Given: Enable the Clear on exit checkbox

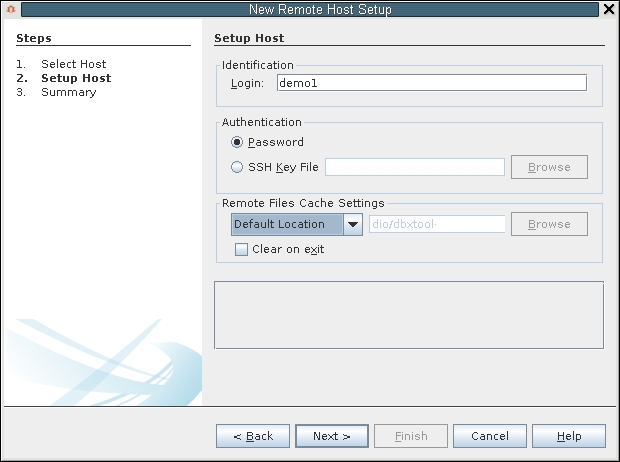Looking at the screenshot, I should click(241, 250).
